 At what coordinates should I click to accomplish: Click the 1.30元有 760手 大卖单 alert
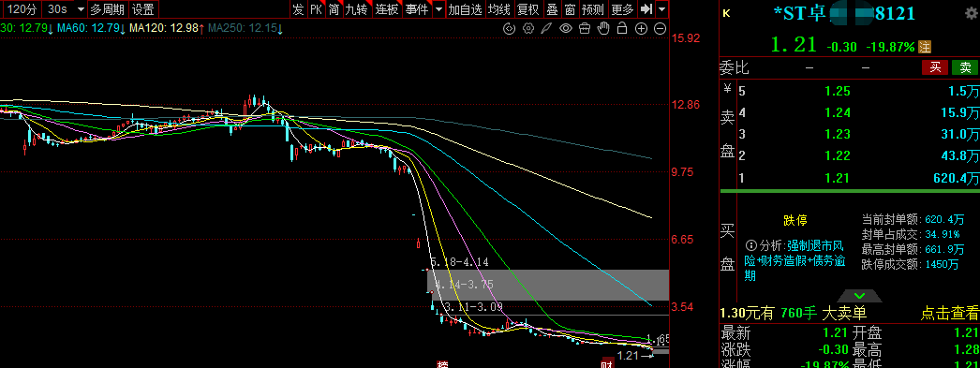click(794, 314)
